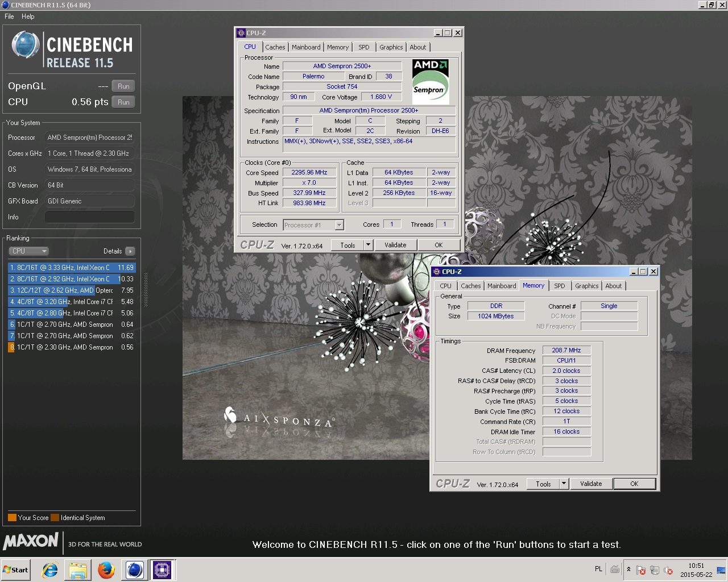Select ranking row 4 Core i7 5.48
The image size is (728, 582).
[72, 302]
